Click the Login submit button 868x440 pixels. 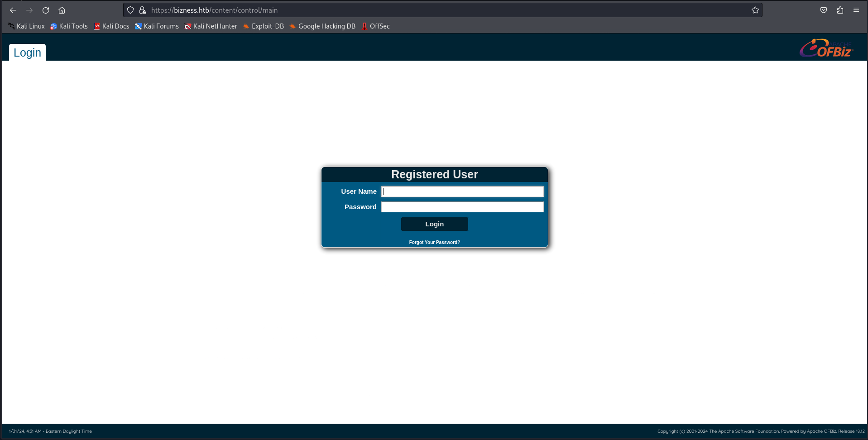(x=435, y=224)
